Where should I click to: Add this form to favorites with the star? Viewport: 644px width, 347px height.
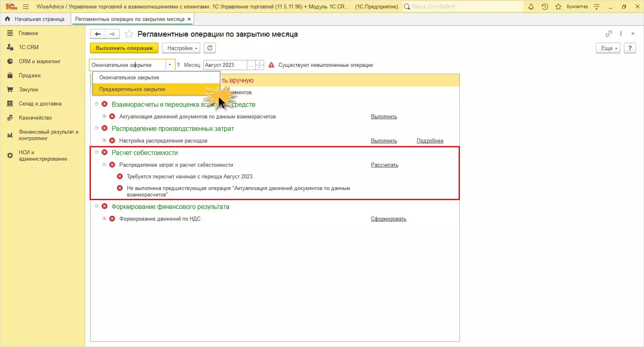pos(129,34)
